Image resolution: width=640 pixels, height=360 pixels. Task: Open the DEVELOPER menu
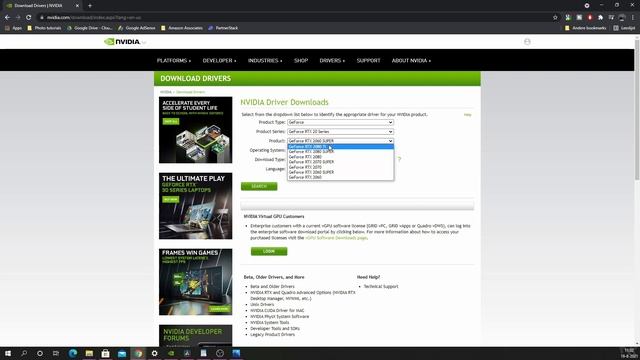(219, 60)
